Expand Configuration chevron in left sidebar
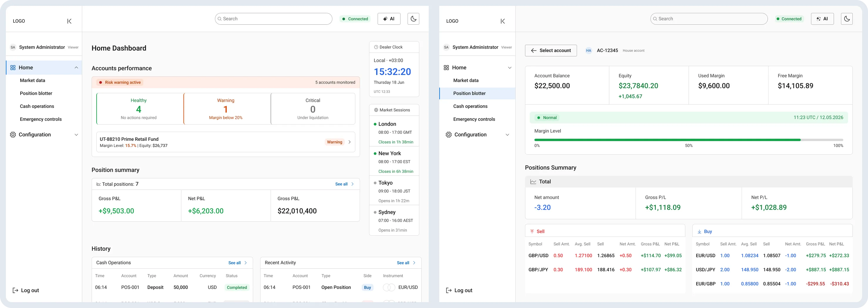The height and width of the screenshot is (308, 868). point(76,135)
